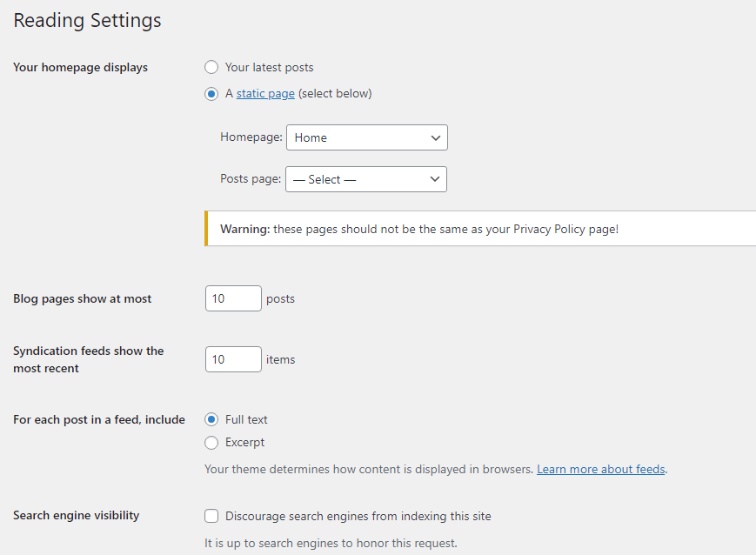The width and height of the screenshot is (756, 555).
Task: Focus the Blog pages show at most field
Action: [x=233, y=298]
